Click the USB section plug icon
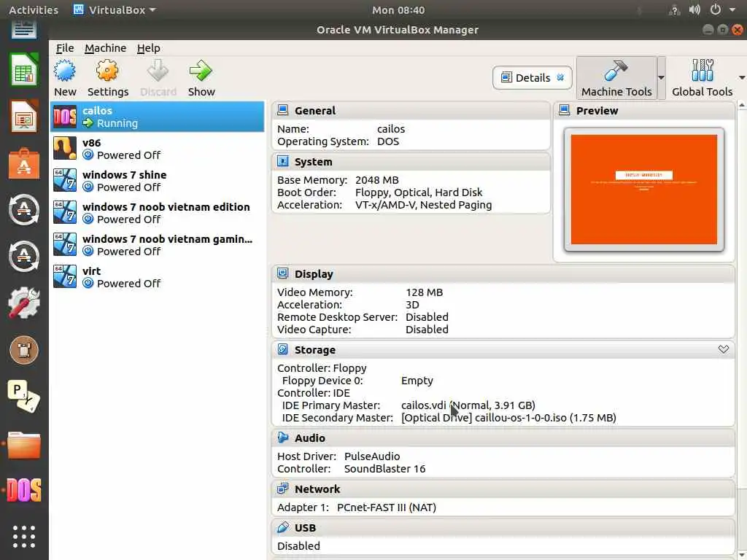 [x=282, y=527]
